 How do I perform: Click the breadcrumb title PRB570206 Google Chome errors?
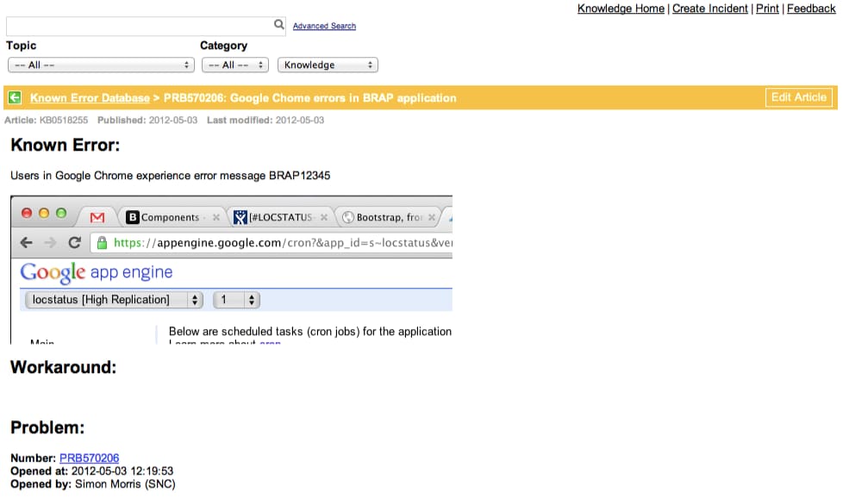coord(309,98)
